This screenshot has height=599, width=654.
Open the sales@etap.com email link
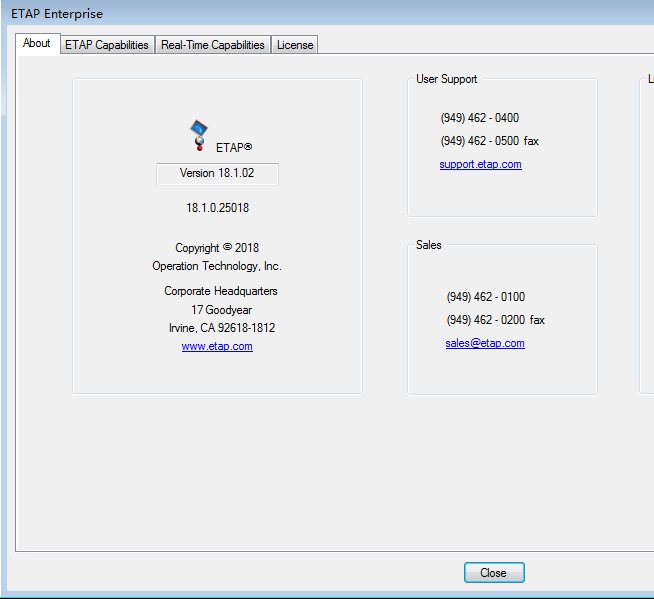click(x=485, y=343)
